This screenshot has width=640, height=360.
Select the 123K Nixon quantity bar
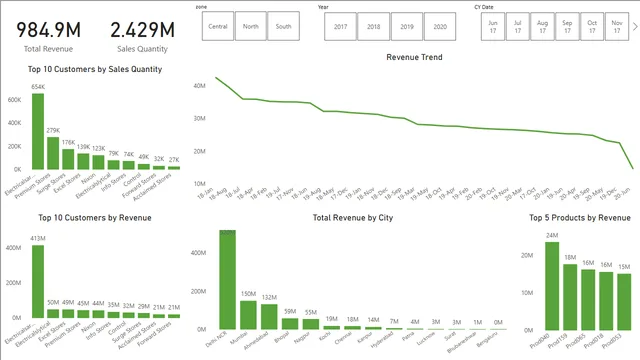click(98, 162)
